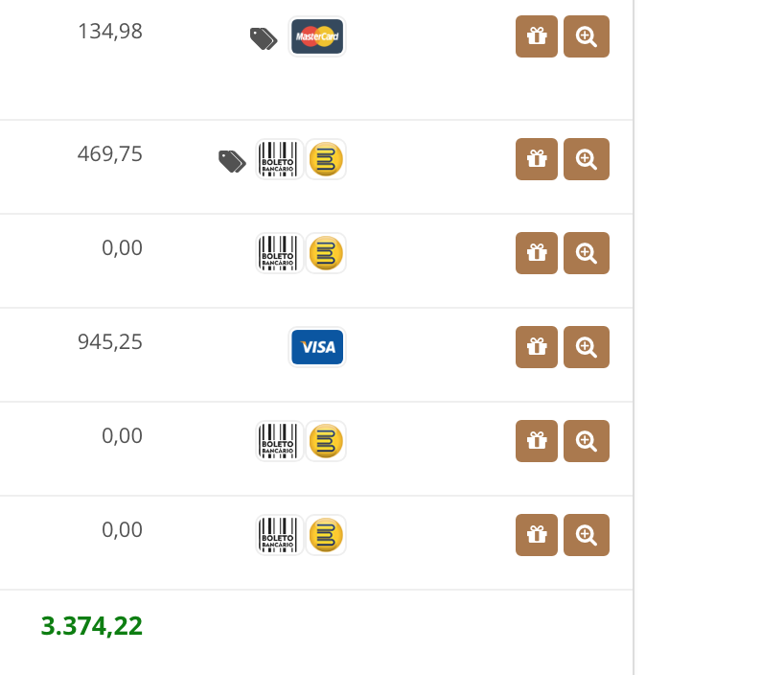This screenshot has width=784, height=675.
Task: Click yellow bank logo on the last row
Action: [326, 535]
